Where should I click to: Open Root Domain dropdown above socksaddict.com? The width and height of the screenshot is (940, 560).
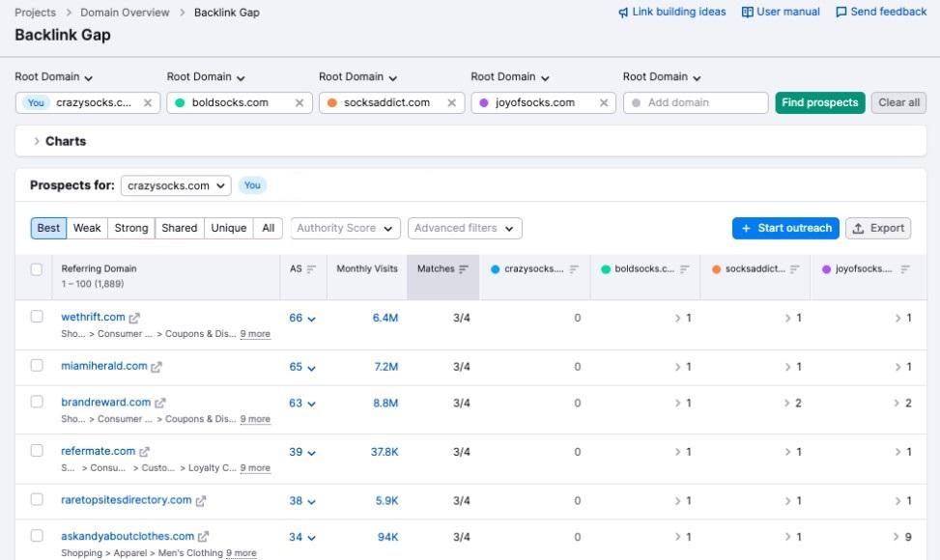click(x=357, y=77)
